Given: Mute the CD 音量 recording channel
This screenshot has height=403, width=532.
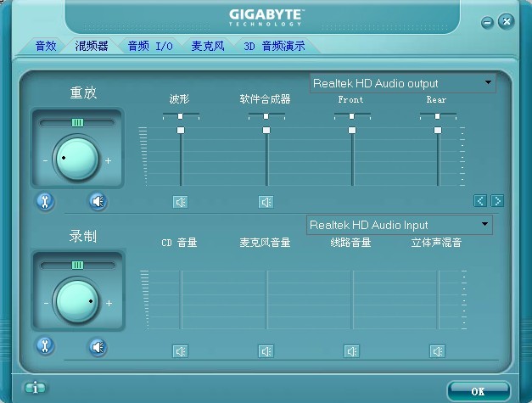Looking at the screenshot, I should [180, 351].
